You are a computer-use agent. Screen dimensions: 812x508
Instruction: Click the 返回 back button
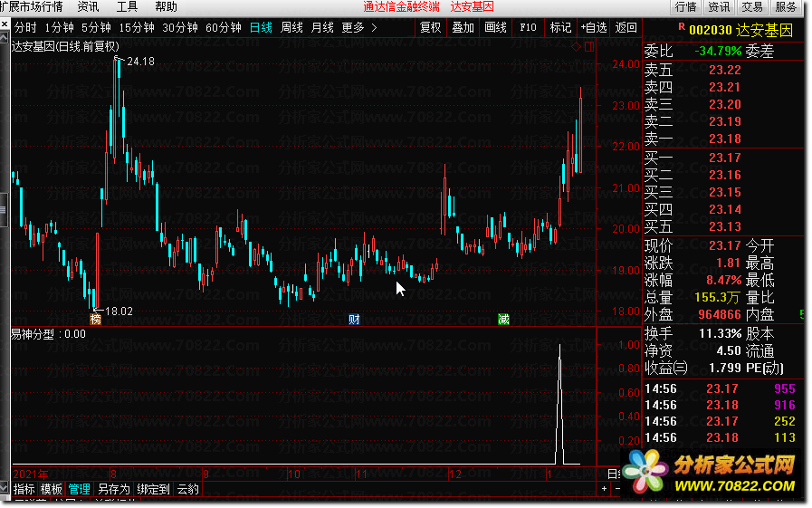(x=626, y=27)
